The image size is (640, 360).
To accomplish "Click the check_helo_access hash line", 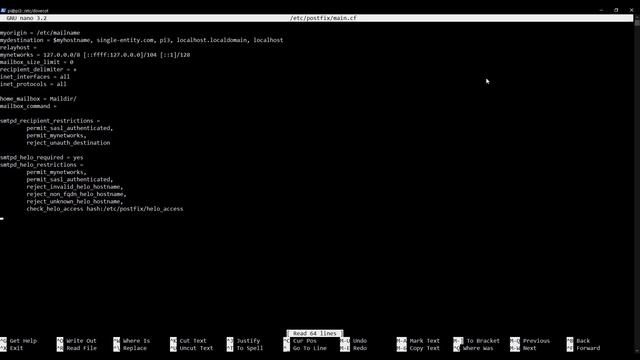I will (x=105, y=209).
